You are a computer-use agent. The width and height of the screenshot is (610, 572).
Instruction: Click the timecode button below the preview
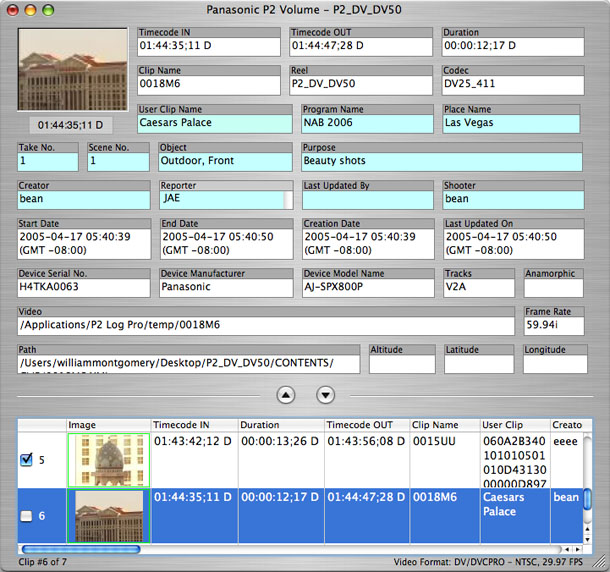[69, 126]
